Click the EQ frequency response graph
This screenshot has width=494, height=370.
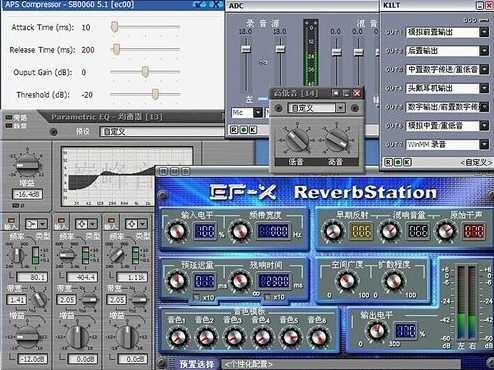[127, 178]
